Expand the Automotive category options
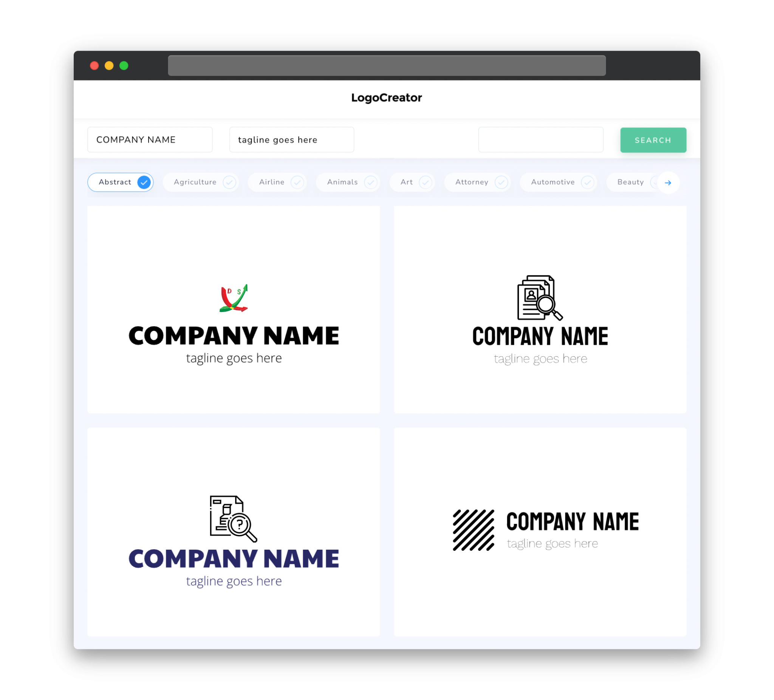Screen dimensions: 774x700 coord(587,182)
